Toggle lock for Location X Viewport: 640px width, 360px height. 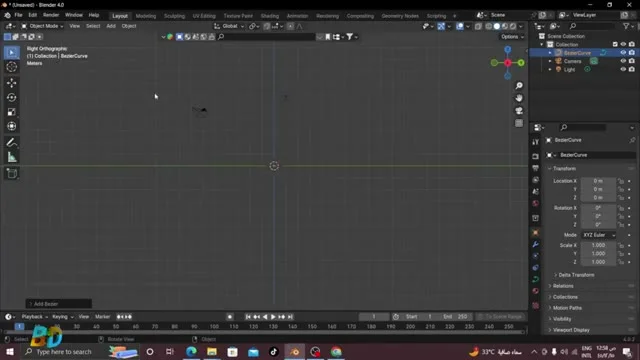tap(620, 181)
